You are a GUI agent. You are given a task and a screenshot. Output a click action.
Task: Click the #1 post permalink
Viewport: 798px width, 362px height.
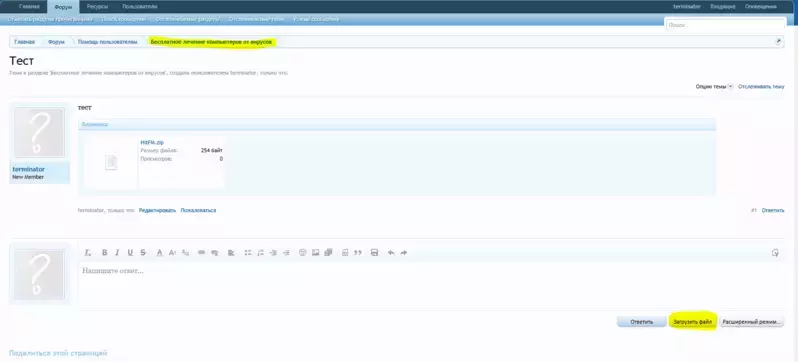click(x=754, y=210)
